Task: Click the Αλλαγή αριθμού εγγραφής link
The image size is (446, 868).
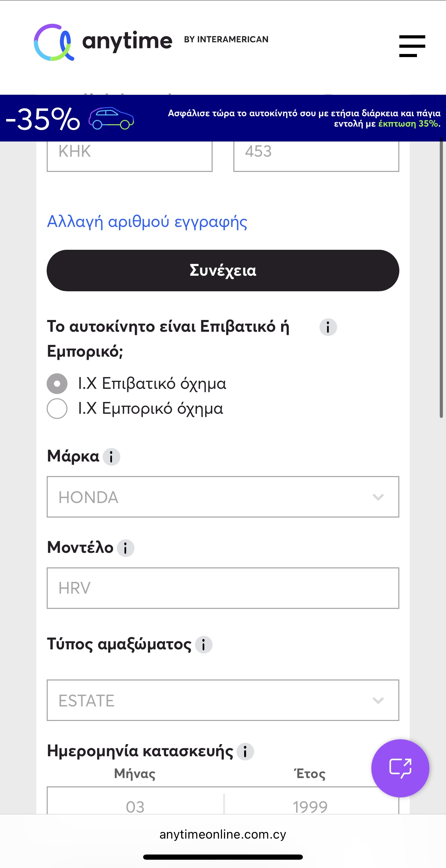Action: pyautogui.click(x=147, y=222)
